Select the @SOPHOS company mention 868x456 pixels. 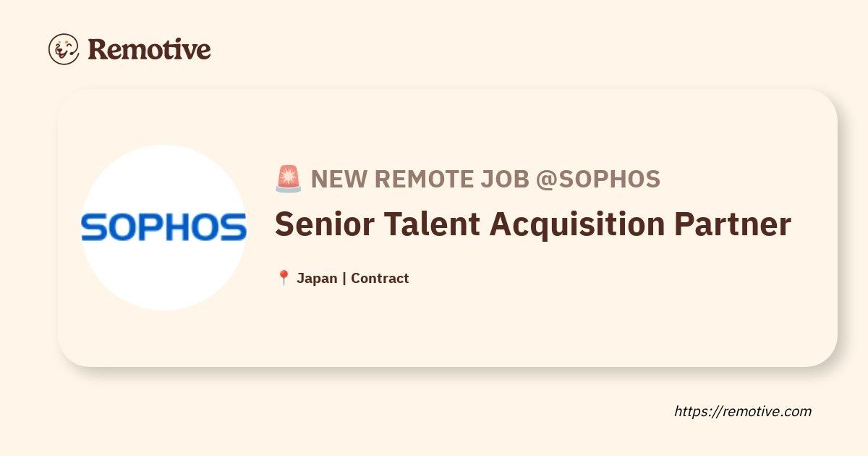point(598,180)
